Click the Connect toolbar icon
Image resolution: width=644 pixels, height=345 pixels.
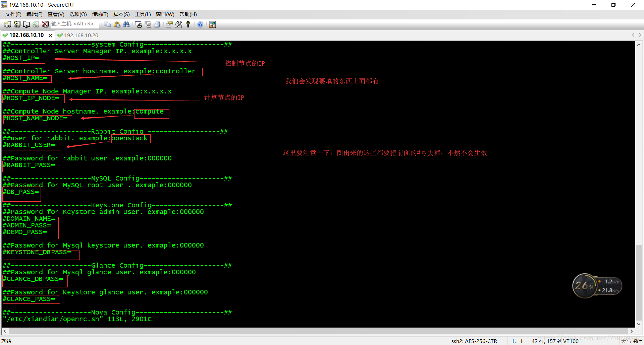click(x=7, y=24)
